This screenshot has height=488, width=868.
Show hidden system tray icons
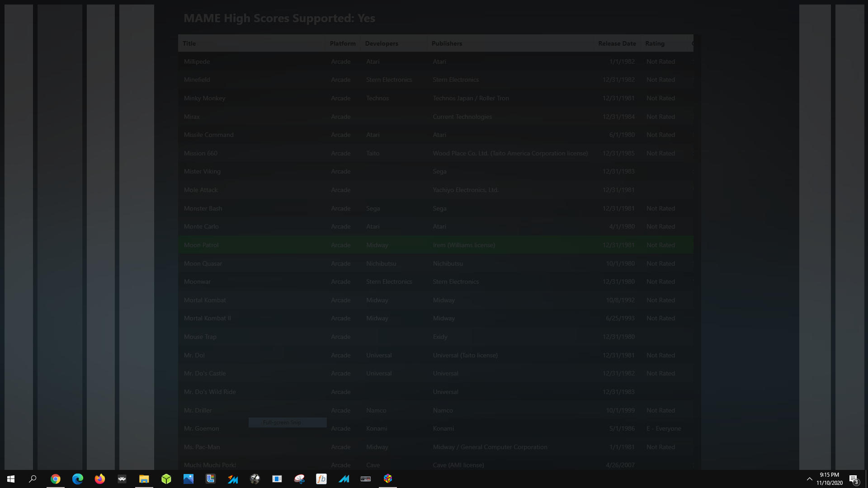(809, 479)
